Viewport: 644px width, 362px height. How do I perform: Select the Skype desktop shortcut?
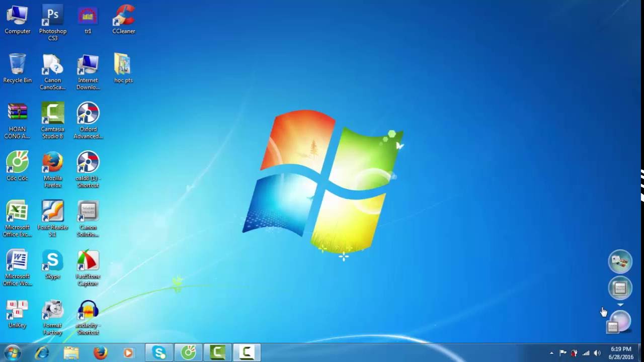tap(53, 264)
